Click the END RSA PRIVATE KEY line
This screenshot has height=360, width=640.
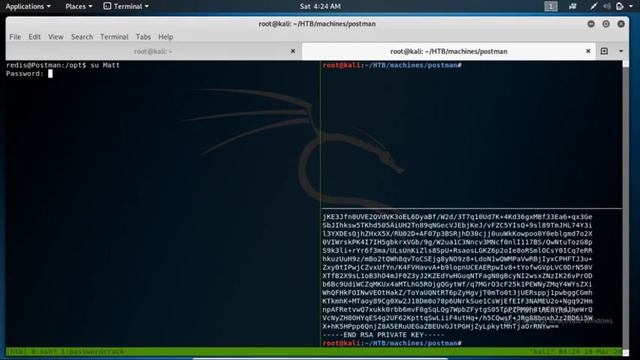click(x=383, y=335)
